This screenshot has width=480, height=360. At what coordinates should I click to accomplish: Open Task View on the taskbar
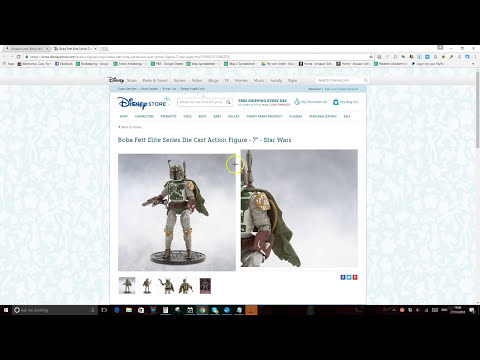pyautogui.click(x=104, y=310)
